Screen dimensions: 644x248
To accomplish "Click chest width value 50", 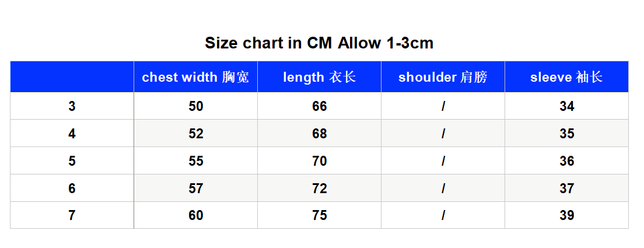I will pos(196,106).
